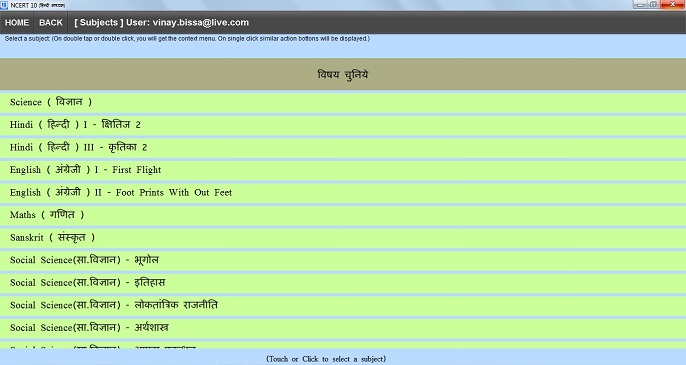Click the NCERT 10 app icon in title bar
This screenshot has height=365, width=686.
(4, 5)
